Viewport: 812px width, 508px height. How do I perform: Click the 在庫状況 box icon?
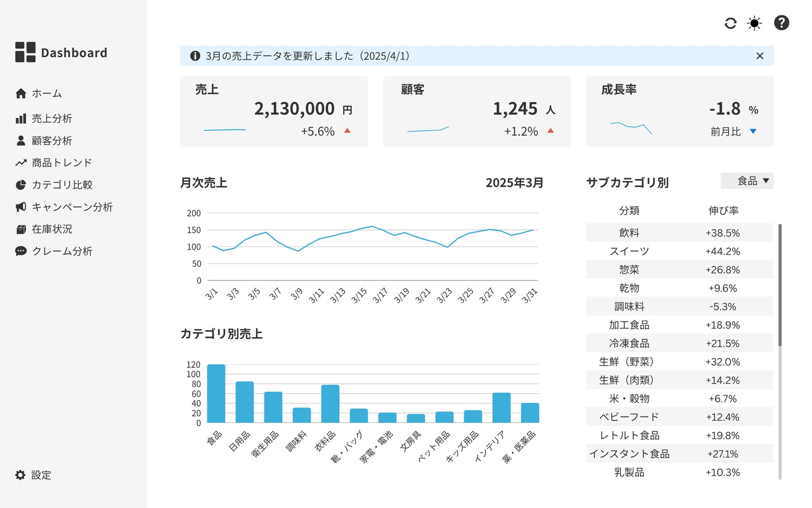(x=21, y=229)
